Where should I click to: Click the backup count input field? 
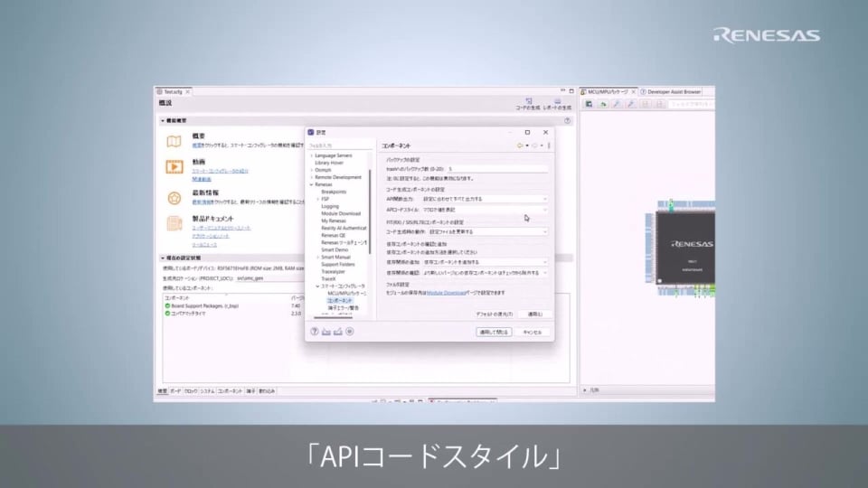click(495, 169)
